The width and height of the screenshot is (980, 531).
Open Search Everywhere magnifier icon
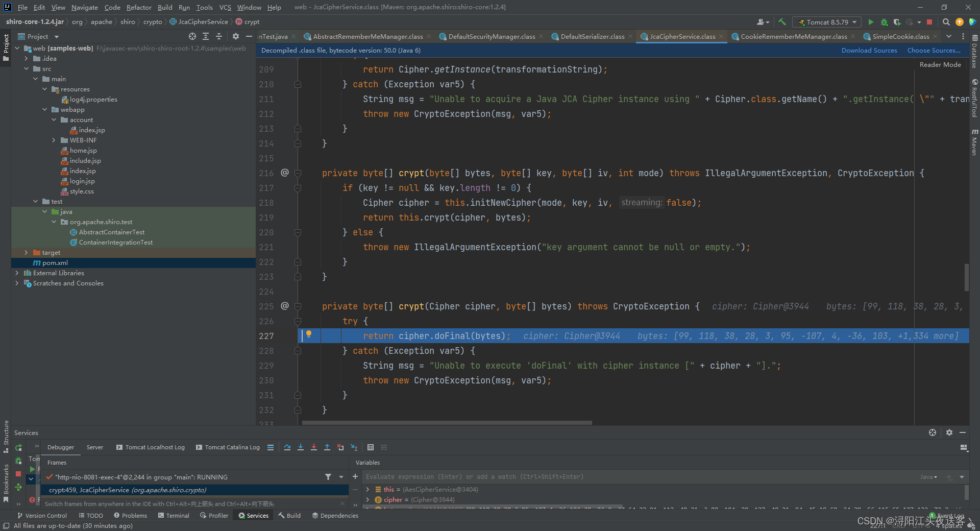946,22
